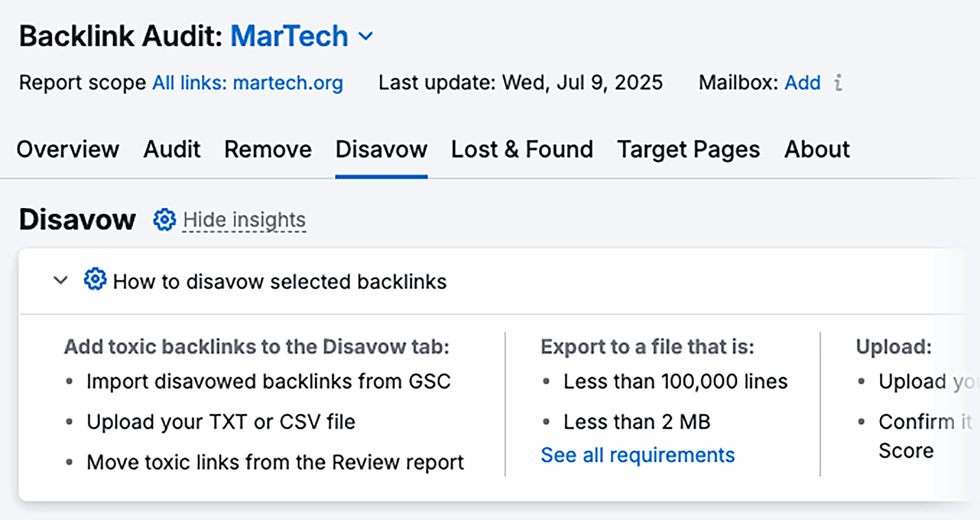This screenshot has height=520, width=980.
Task: Hide insights for the Disavow section
Action: click(x=245, y=220)
